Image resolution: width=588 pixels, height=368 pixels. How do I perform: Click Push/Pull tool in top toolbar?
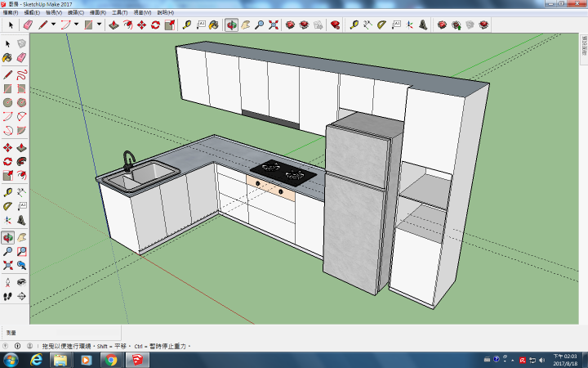tap(114, 25)
